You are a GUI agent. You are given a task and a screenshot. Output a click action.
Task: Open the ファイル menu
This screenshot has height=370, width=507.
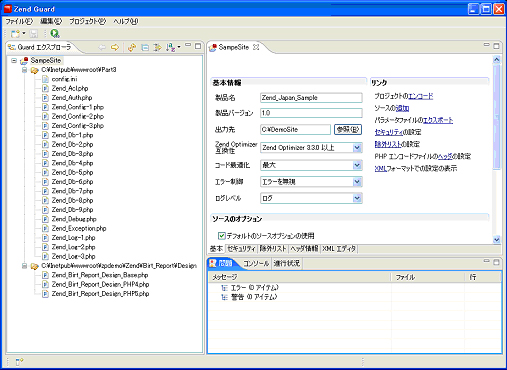click(19, 21)
